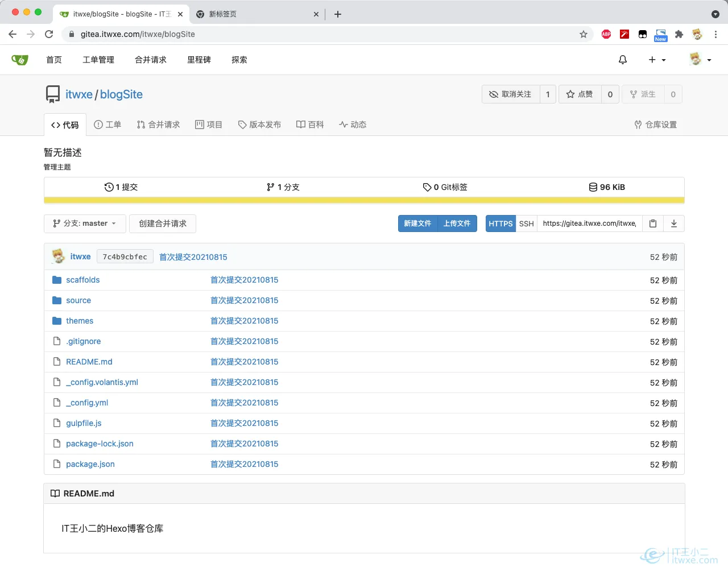Click inside the clone URL input field
The width and height of the screenshot is (728, 567).
[x=589, y=224]
